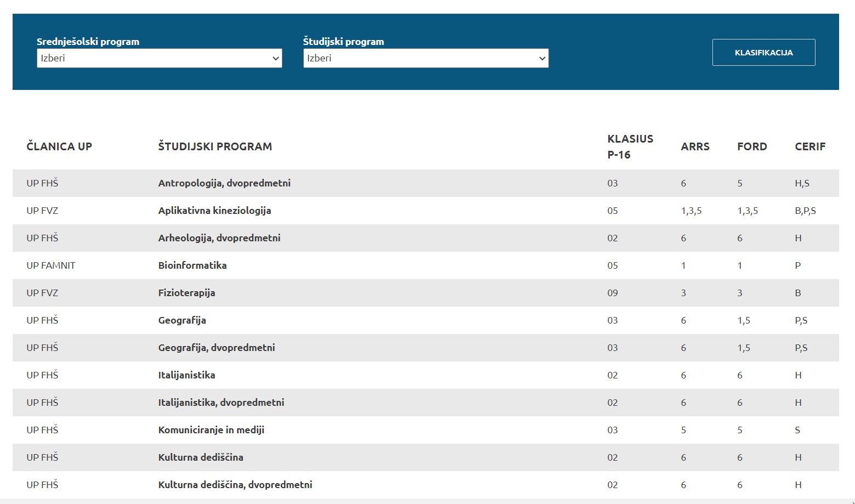Image resolution: width=855 pixels, height=504 pixels.
Task: Select Kulturna dediščina single-subject program
Action: (x=201, y=457)
